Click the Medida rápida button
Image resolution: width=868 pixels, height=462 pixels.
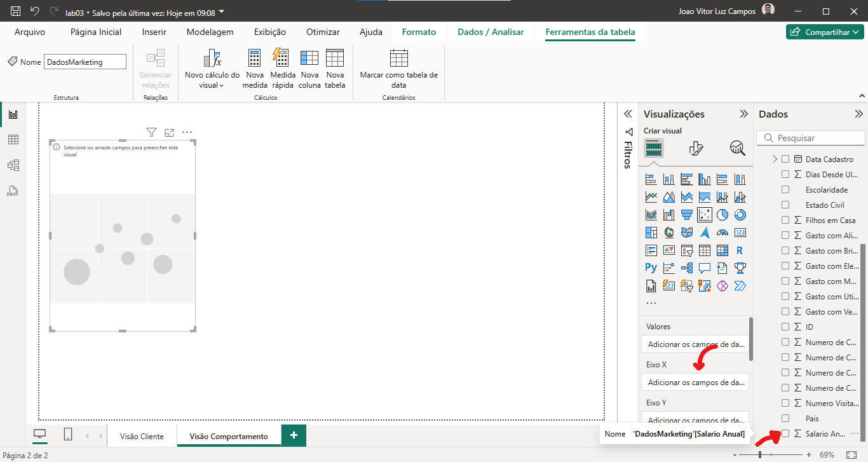coord(283,68)
